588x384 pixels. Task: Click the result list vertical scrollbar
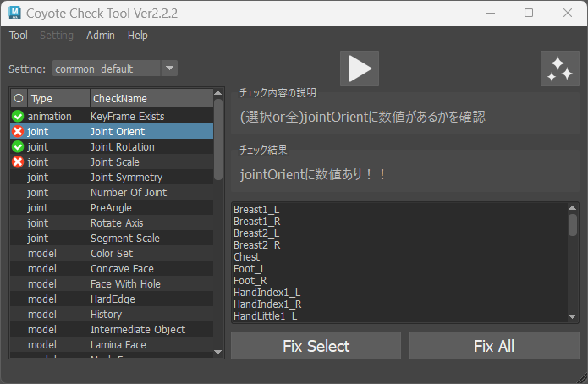tap(573, 225)
